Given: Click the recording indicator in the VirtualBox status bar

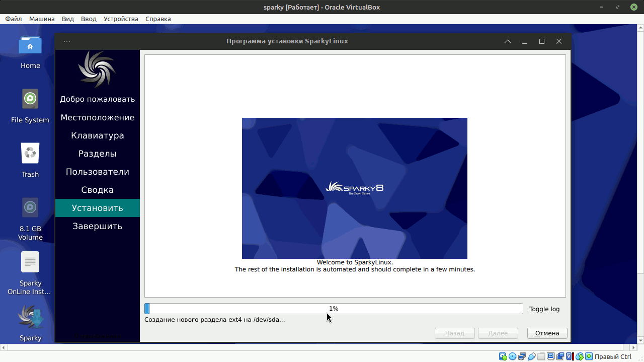Looking at the screenshot, I should click(x=560, y=357).
